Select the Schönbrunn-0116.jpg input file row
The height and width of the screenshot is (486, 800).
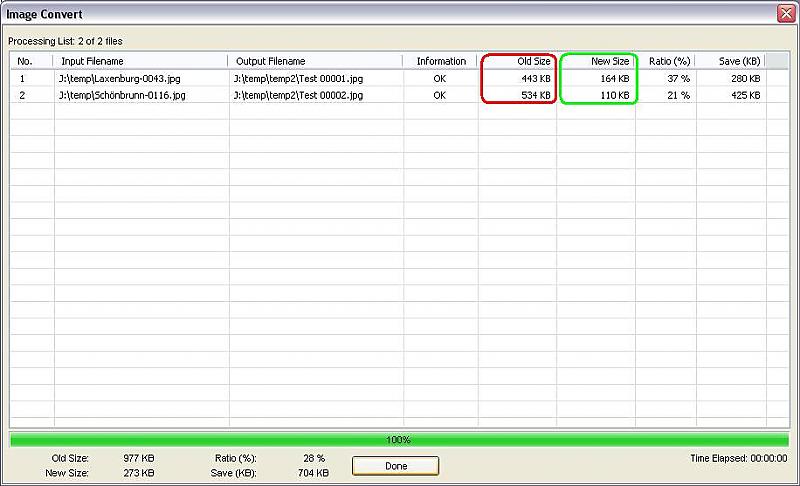coord(124,96)
